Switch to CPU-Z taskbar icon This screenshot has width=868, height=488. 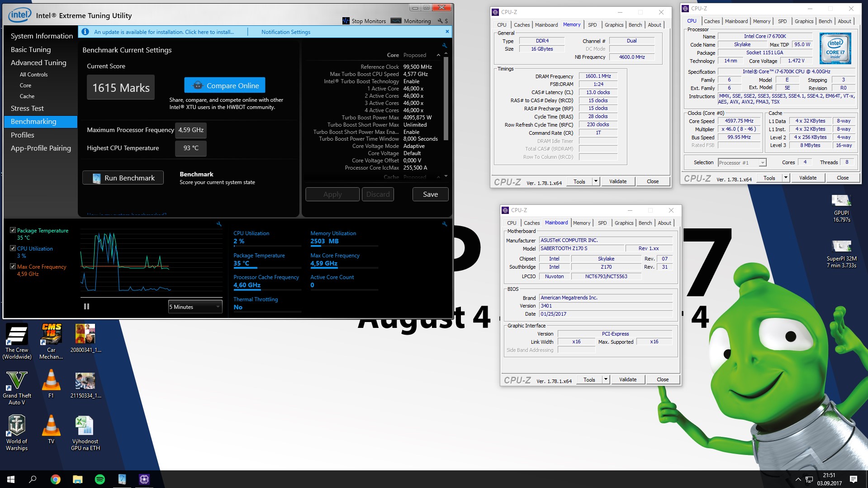click(x=144, y=479)
